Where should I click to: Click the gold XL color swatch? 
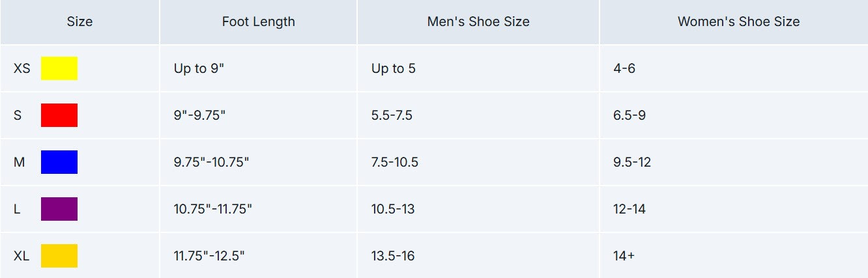59,256
